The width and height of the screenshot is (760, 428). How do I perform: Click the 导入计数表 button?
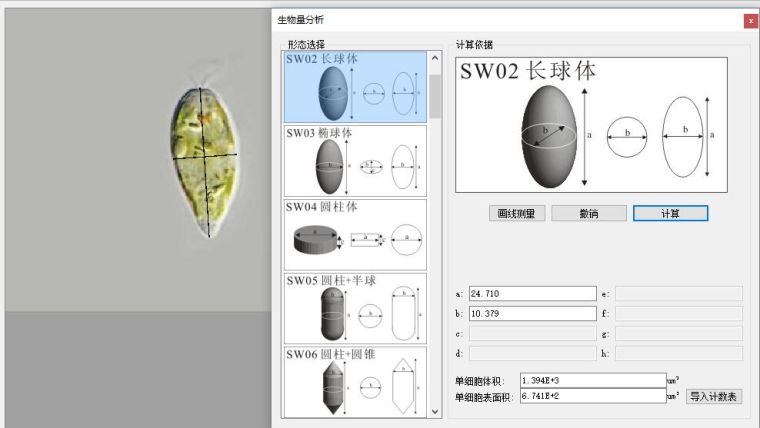(714, 396)
